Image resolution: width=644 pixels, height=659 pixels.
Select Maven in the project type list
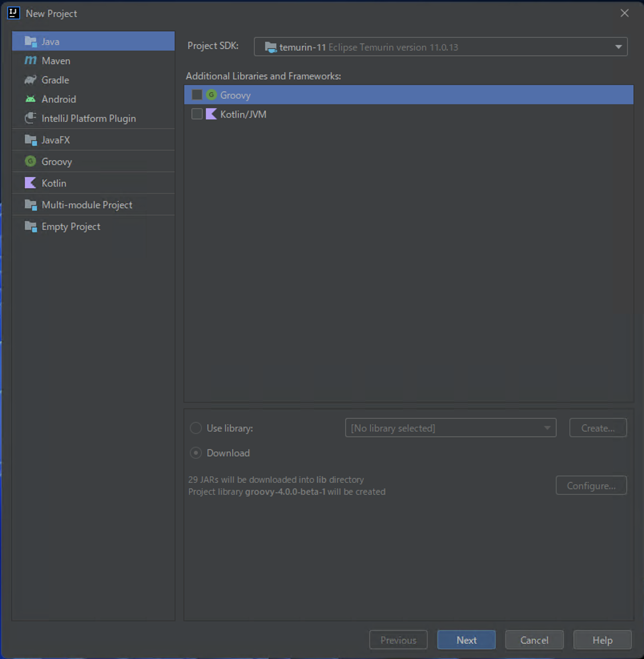point(93,60)
